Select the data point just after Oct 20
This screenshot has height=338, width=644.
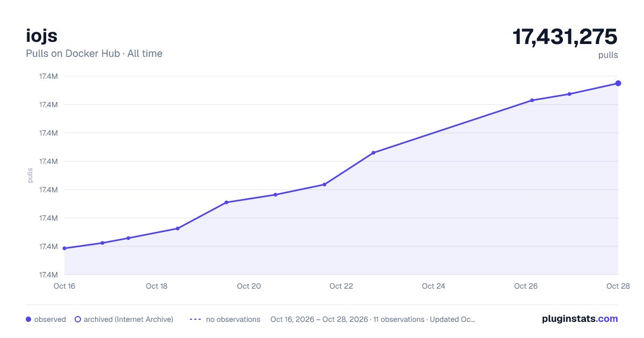click(x=275, y=195)
